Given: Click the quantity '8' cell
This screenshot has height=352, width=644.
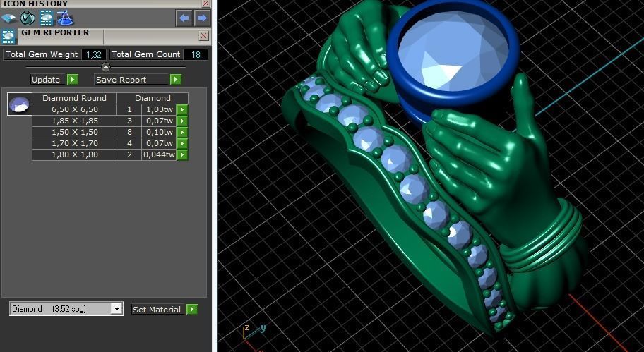Looking at the screenshot, I should click(x=129, y=132).
